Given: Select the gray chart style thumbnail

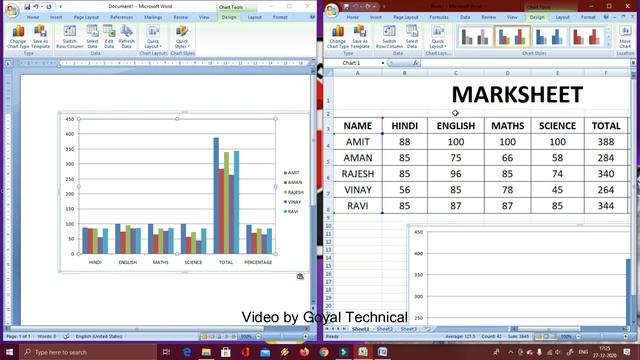Looking at the screenshot, I should pyautogui.click(x=474, y=37).
